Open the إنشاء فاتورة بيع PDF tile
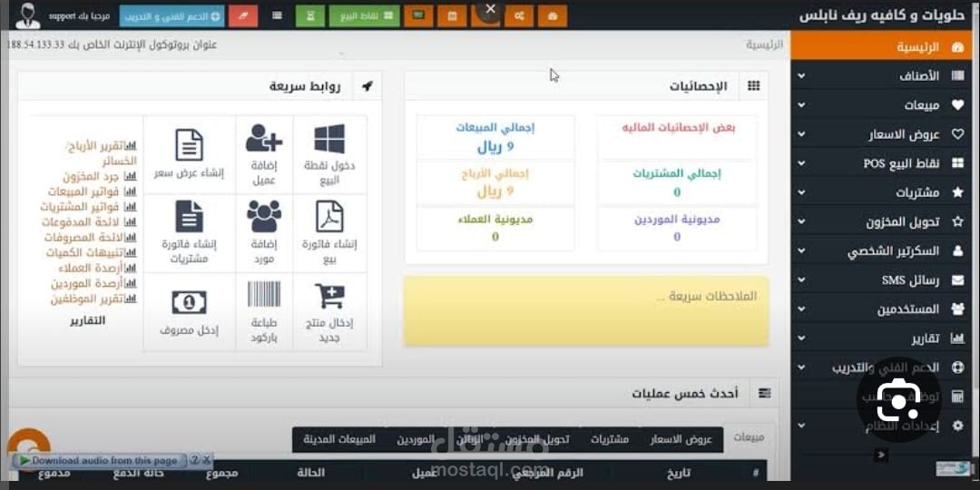Viewport: 980px width, 490px height. (x=329, y=232)
